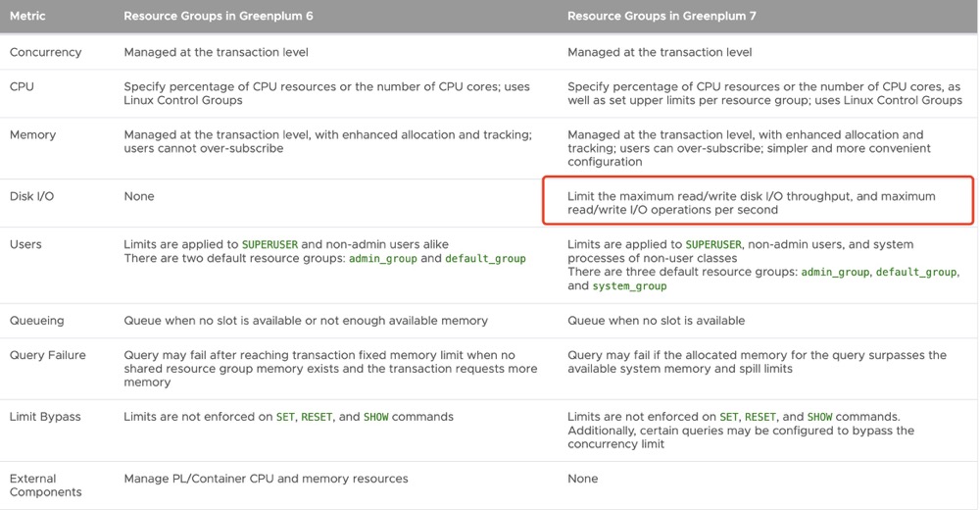
Task: Click the Metric column header
Action: coord(27,17)
